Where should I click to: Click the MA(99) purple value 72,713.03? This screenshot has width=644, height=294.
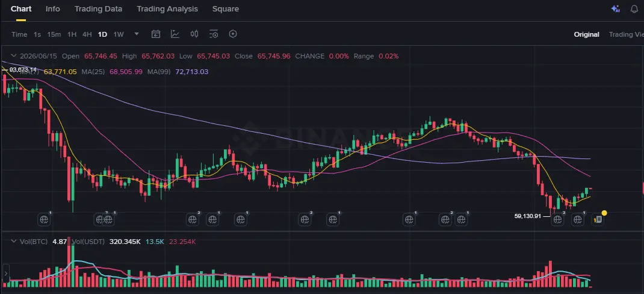(192, 72)
